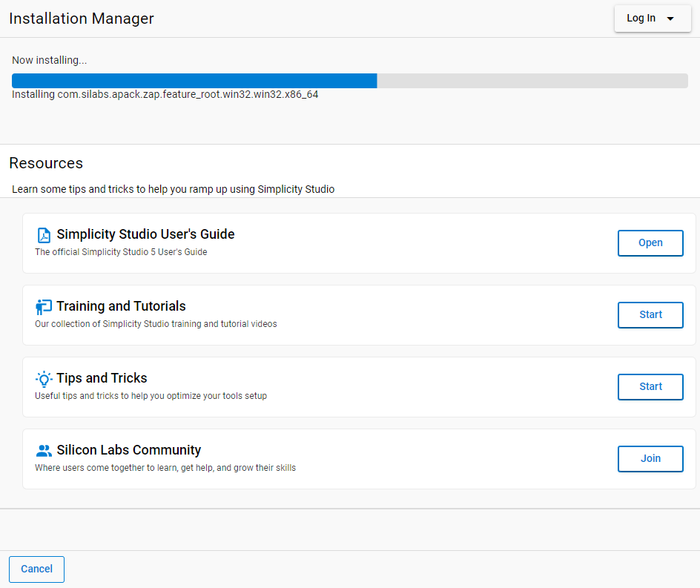Click the presenter icon for Training and Tutorials
Image resolution: width=700 pixels, height=588 pixels.
[x=44, y=307]
